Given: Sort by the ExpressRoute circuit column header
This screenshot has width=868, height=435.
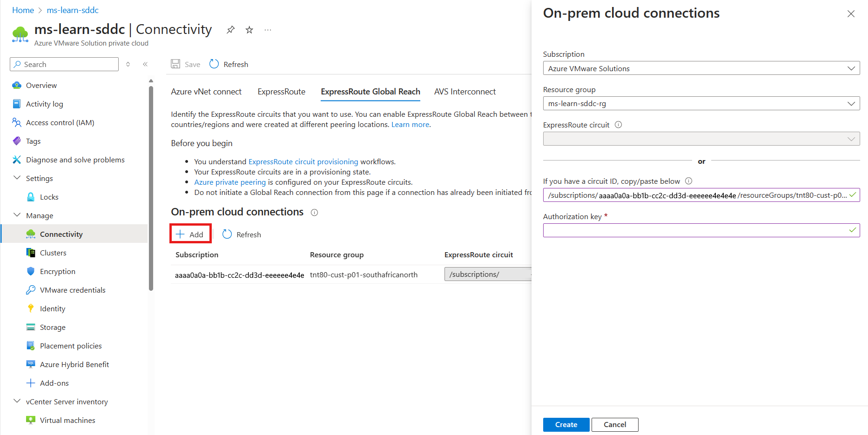Looking at the screenshot, I should 478,255.
